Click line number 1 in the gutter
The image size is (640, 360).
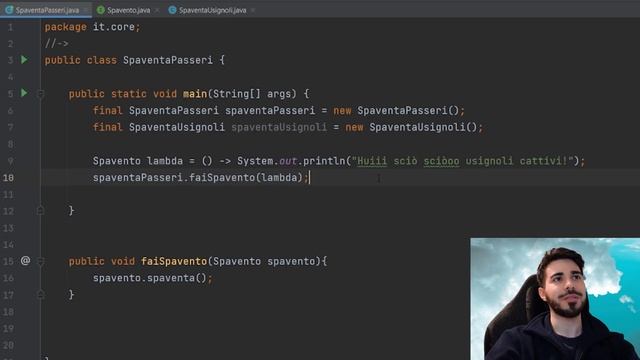pos(10,27)
